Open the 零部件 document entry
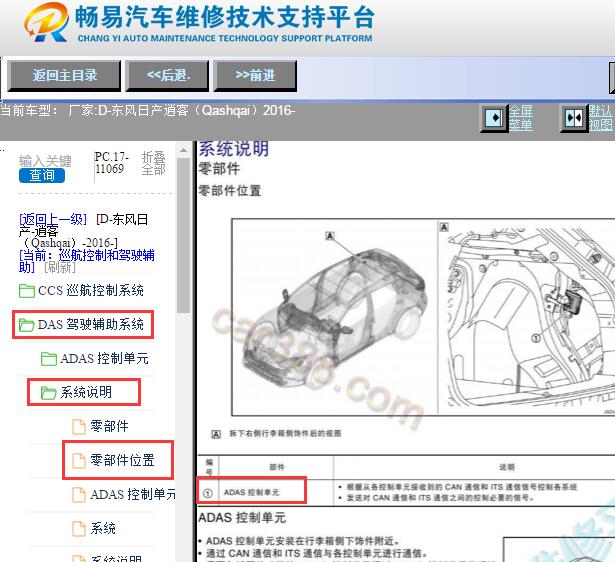This screenshot has width=615, height=562. (109, 426)
